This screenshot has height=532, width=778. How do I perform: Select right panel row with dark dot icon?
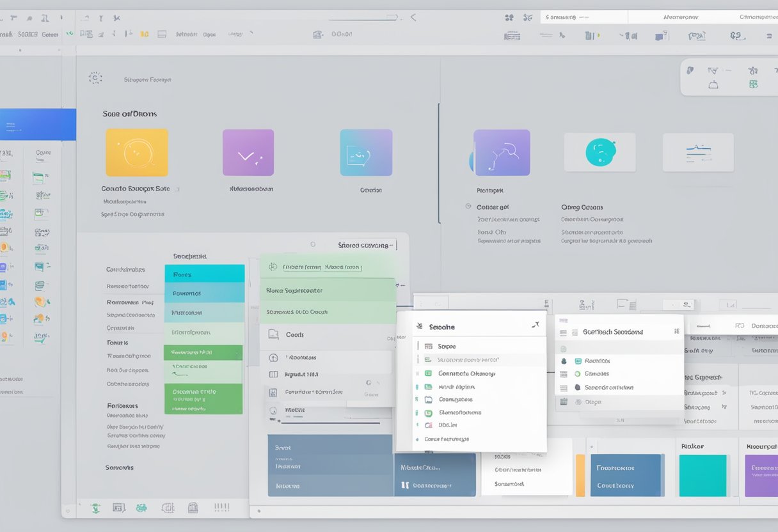[x=619, y=387]
